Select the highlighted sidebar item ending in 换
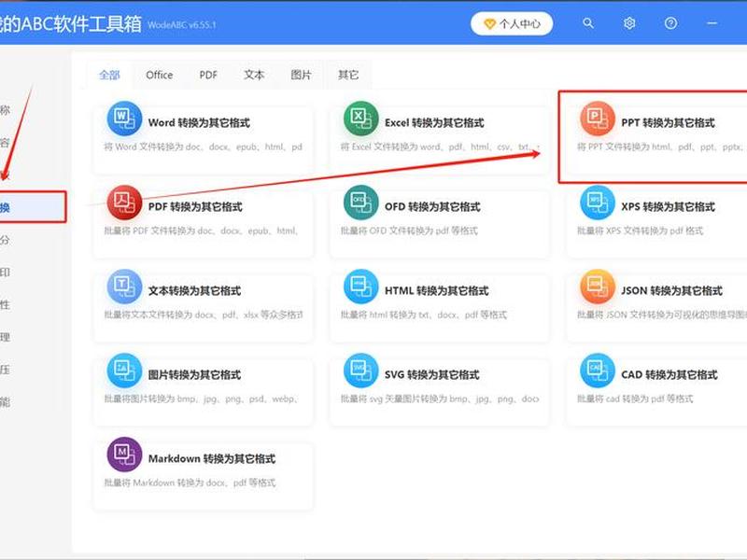Screen dimensions: 747x560 tap(33, 207)
